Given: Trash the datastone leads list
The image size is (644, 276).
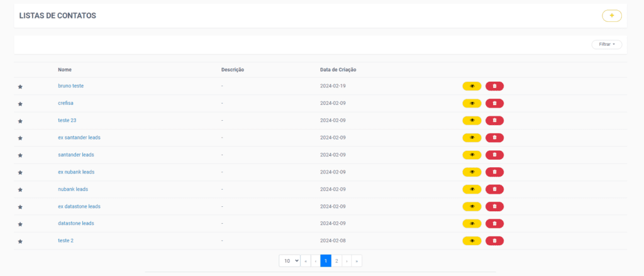Looking at the screenshot, I should pos(494,223).
